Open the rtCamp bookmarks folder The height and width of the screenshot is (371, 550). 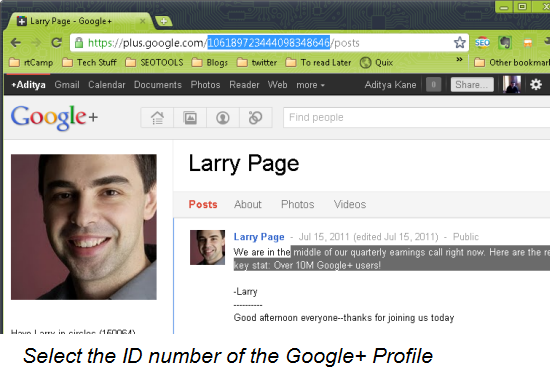coord(31,63)
